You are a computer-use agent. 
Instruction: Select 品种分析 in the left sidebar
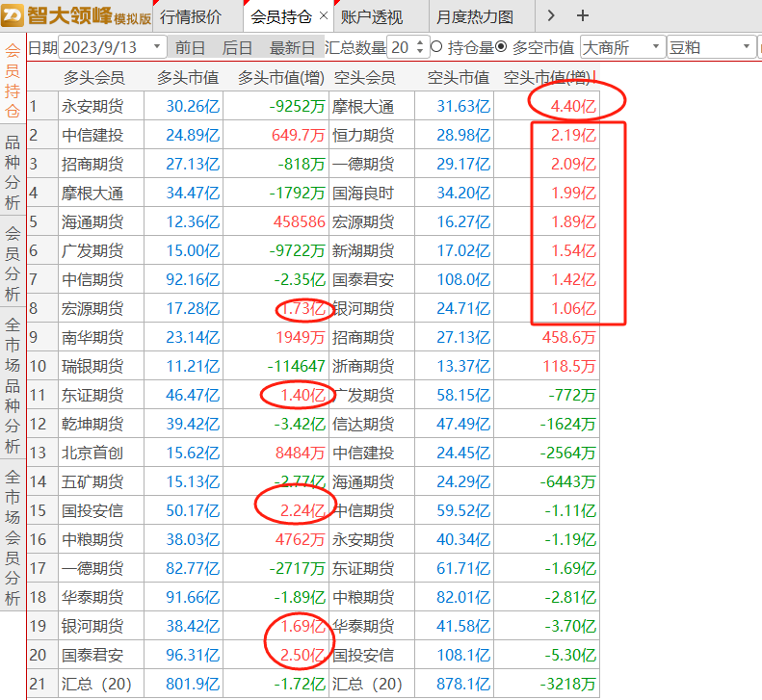pyautogui.click(x=13, y=172)
